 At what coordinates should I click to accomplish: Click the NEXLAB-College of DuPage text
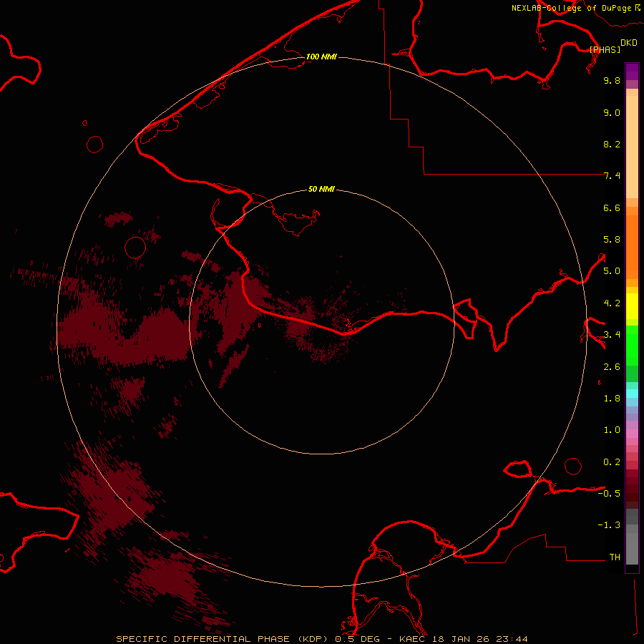coord(571,8)
